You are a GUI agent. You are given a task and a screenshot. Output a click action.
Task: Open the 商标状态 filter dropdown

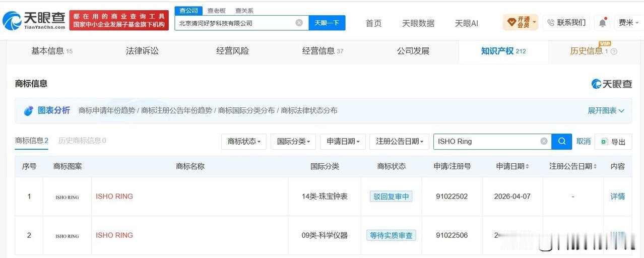[244, 142]
